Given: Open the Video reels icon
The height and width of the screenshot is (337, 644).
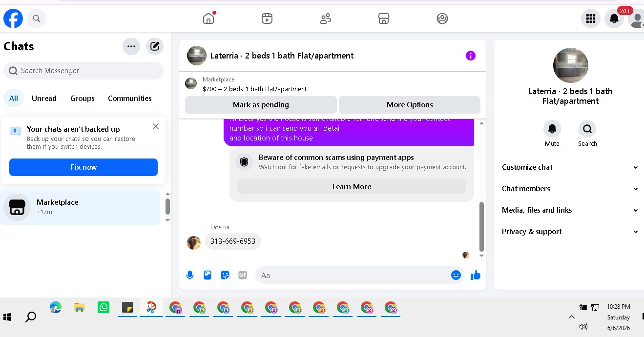Looking at the screenshot, I should pyautogui.click(x=267, y=19).
